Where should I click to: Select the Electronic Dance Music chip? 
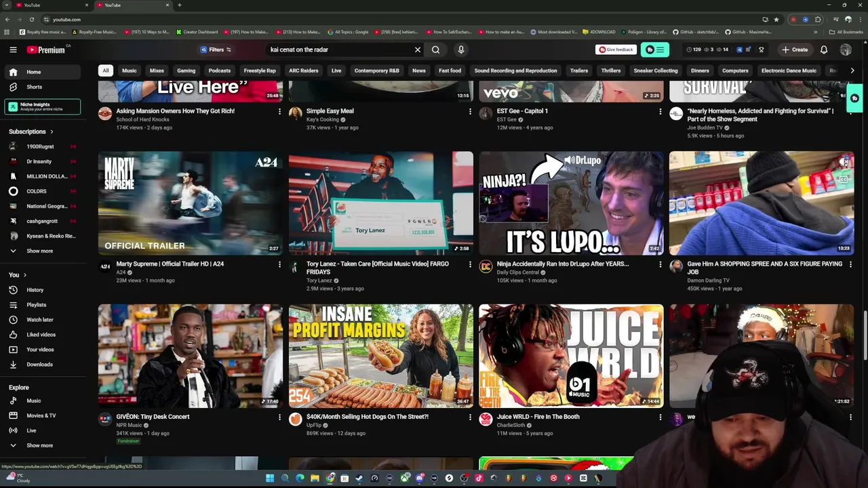pyautogui.click(x=789, y=70)
